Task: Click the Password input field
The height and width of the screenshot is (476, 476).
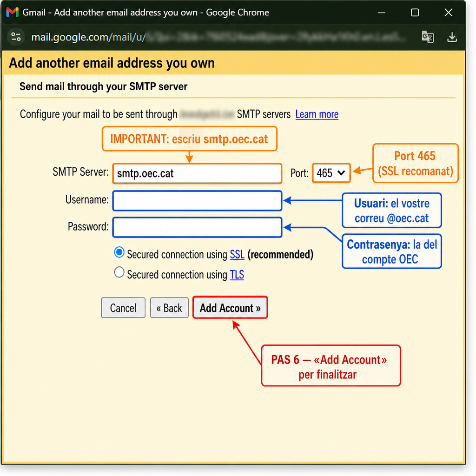Action: [197, 227]
